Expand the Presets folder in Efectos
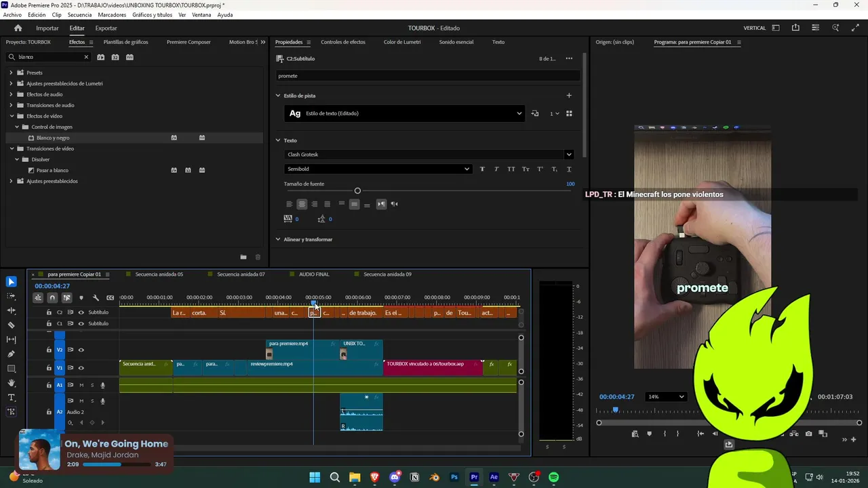This screenshot has height=488, width=868. (11, 73)
